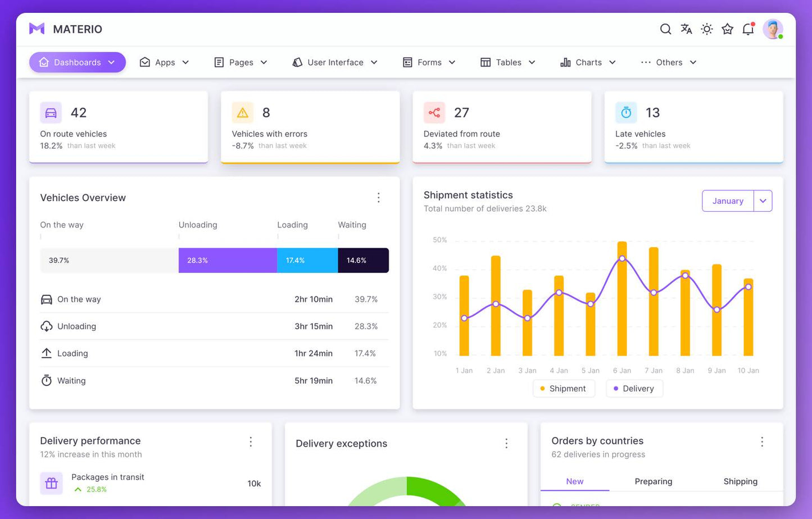Click the Materio logo icon
The image size is (812, 519).
pyautogui.click(x=37, y=29)
